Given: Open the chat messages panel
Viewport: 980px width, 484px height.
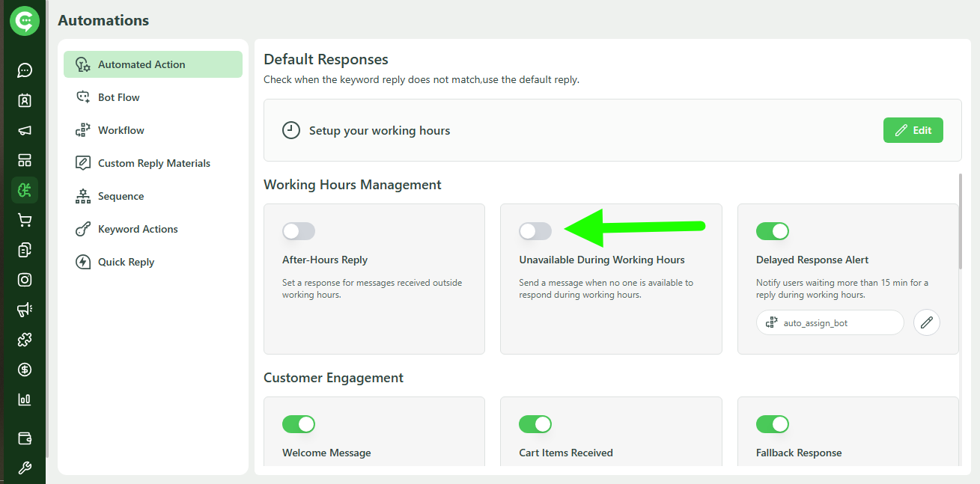Looking at the screenshot, I should (x=24, y=70).
